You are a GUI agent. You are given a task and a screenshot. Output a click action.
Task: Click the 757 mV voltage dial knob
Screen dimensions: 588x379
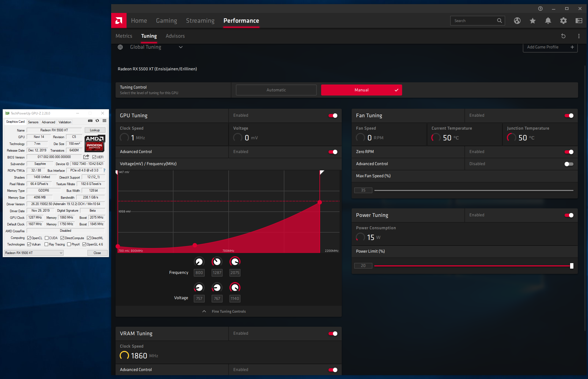199,288
